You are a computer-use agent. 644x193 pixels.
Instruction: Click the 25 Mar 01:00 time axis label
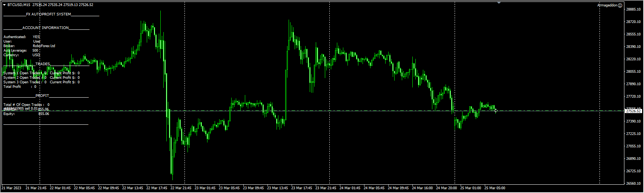471,188
